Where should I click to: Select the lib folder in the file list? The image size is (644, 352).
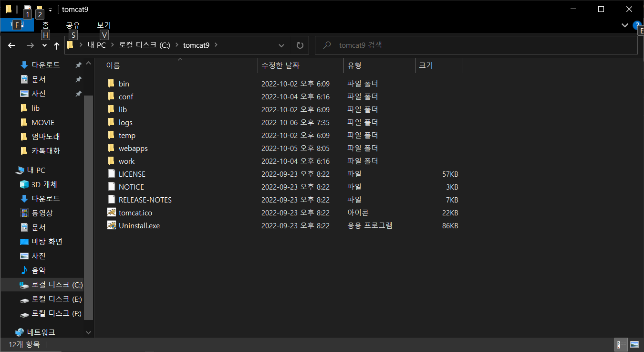coord(123,109)
